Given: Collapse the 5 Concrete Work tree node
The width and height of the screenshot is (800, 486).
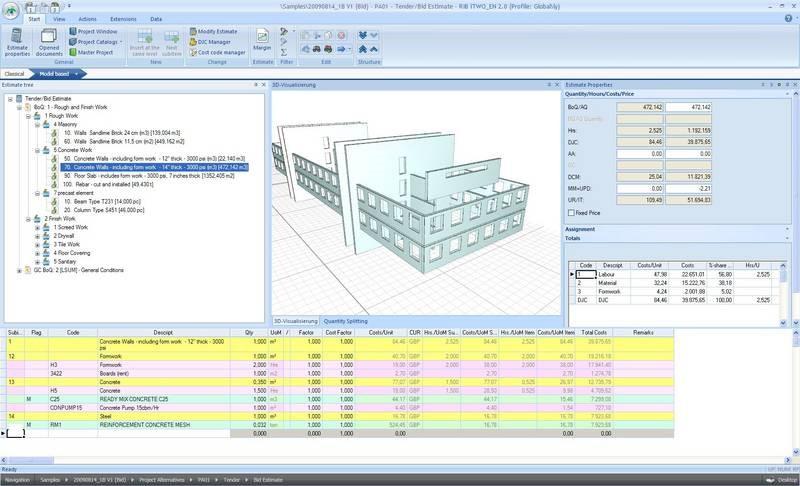Looking at the screenshot, I should [37, 150].
